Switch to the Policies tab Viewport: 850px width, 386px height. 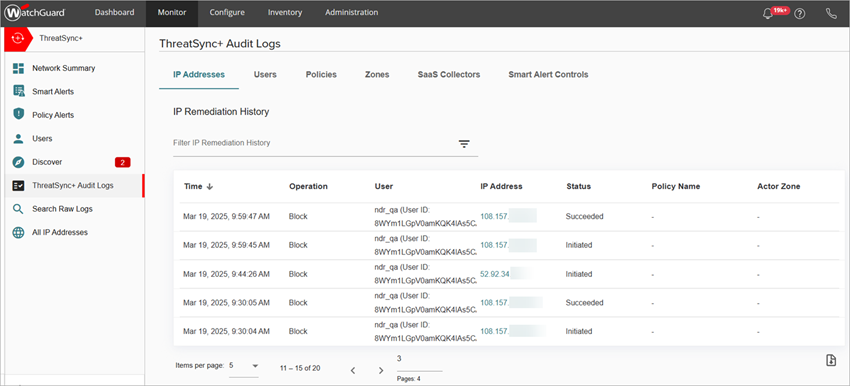pos(321,75)
